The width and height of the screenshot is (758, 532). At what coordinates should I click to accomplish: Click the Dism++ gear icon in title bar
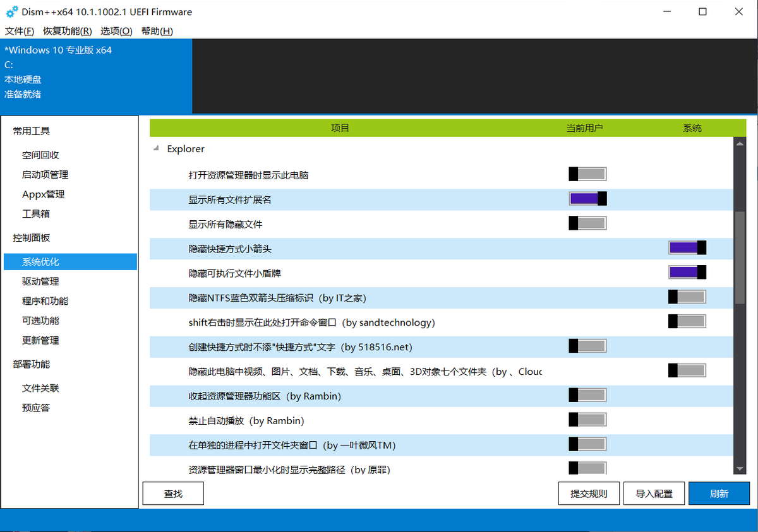tap(12, 12)
